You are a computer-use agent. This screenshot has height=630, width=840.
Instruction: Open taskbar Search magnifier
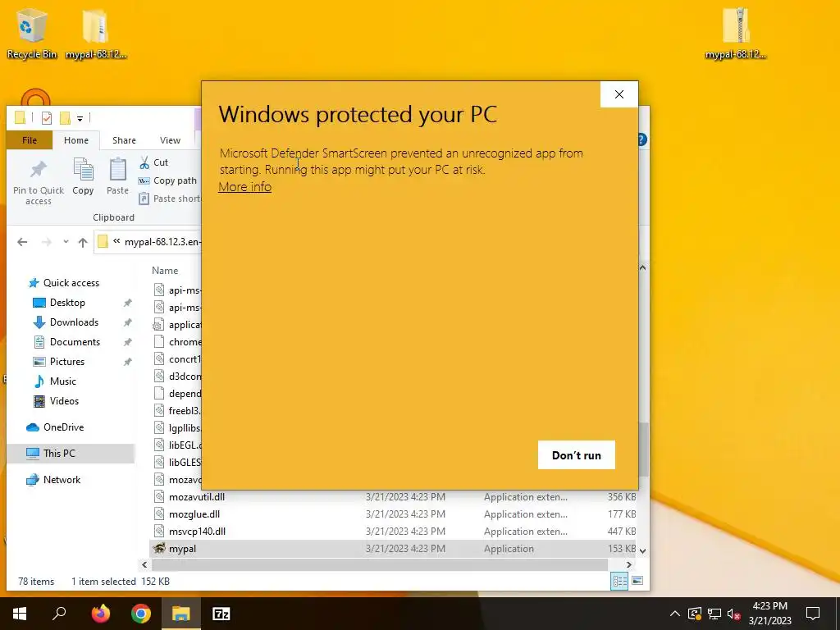point(59,614)
